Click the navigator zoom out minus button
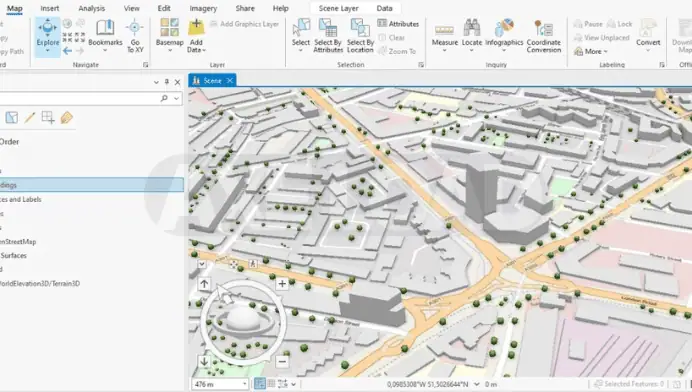The width and height of the screenshot is (692, 392). pyautogui.click(x=282, y=362)
